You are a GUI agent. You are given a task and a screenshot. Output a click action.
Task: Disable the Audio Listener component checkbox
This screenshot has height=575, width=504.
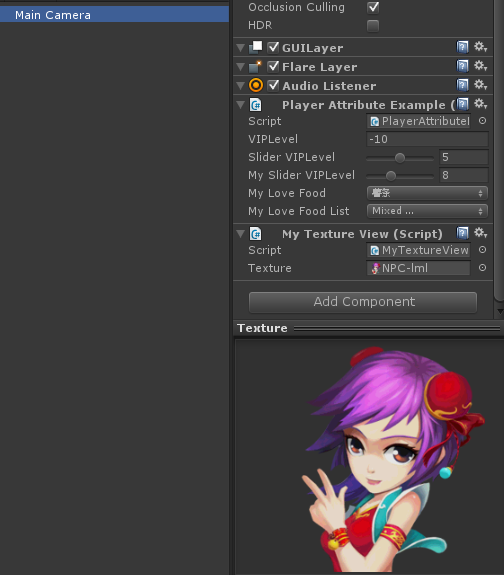pos(273,85)
